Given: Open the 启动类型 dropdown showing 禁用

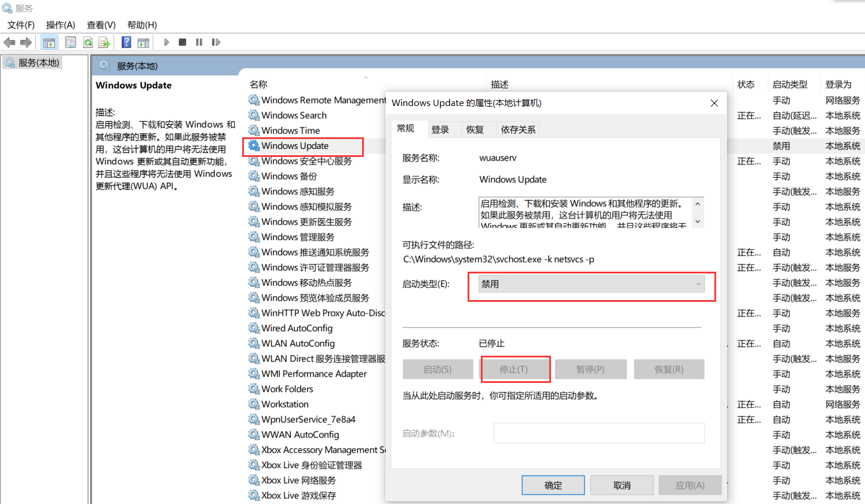Looking at the screenshot, I should click(x=592, y=284).
